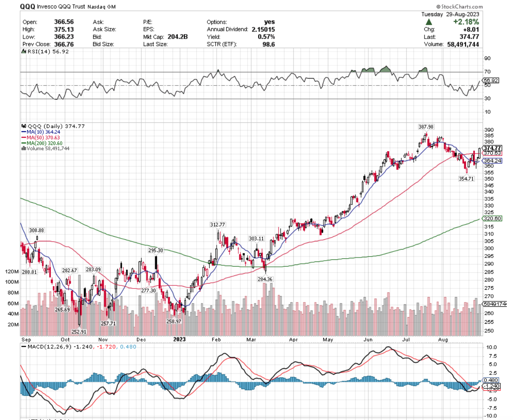The height and width of the screenshot is (420, 513).
Task: Click the 277.30 price annotation
Action: pos(149,290)
